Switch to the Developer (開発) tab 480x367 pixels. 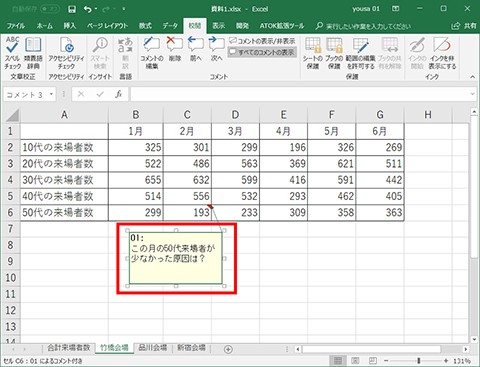click(242, 26)
